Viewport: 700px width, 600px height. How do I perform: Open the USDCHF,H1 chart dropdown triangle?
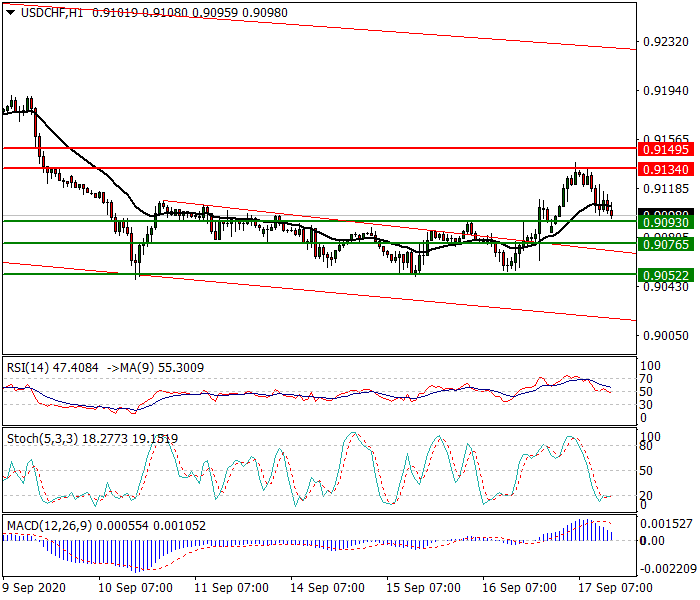[x=11, y=12]
